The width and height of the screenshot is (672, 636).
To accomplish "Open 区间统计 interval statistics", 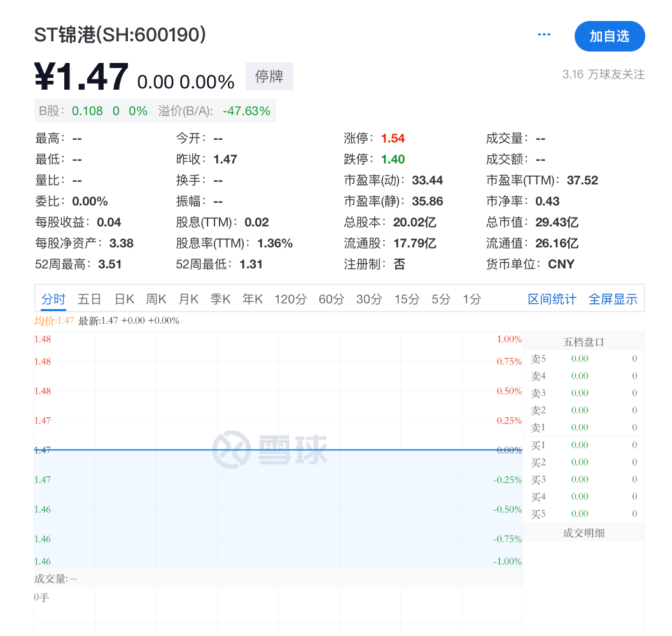I will (x=552, y=299).
